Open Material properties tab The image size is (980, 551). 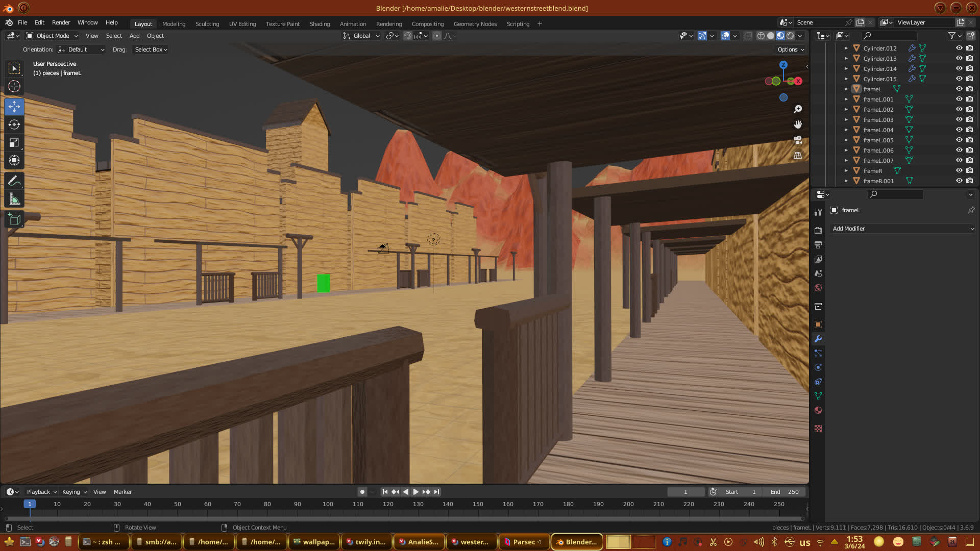[818, 410]
